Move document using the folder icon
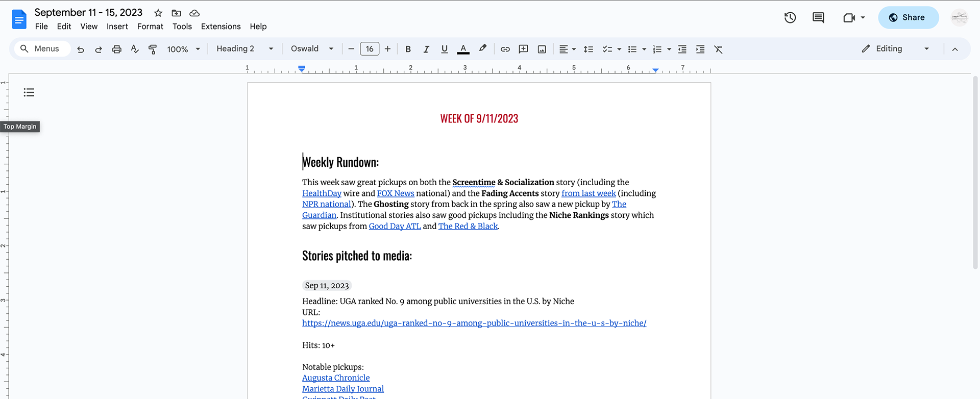 coord(177,13)
